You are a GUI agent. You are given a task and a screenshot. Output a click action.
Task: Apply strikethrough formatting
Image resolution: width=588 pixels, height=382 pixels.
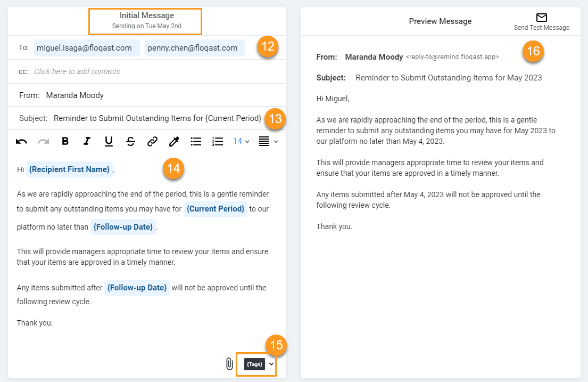click(130, 141)
